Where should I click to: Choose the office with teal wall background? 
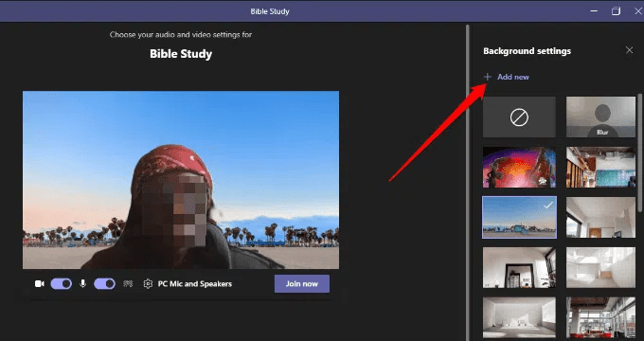[x=600, y=168]
